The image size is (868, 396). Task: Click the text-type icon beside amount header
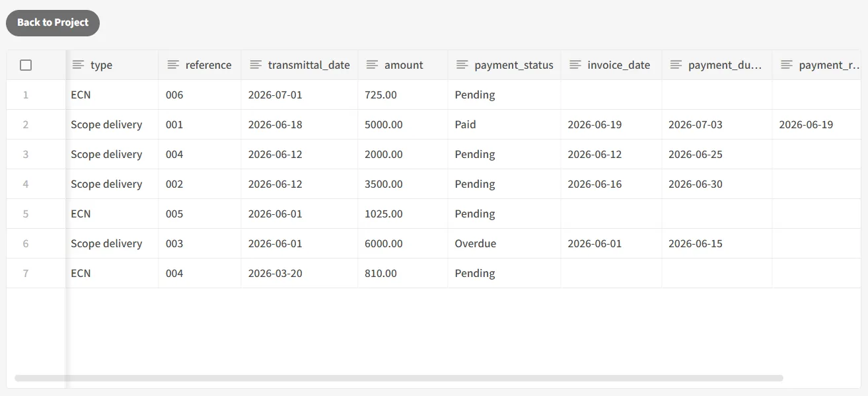[373, 65]
